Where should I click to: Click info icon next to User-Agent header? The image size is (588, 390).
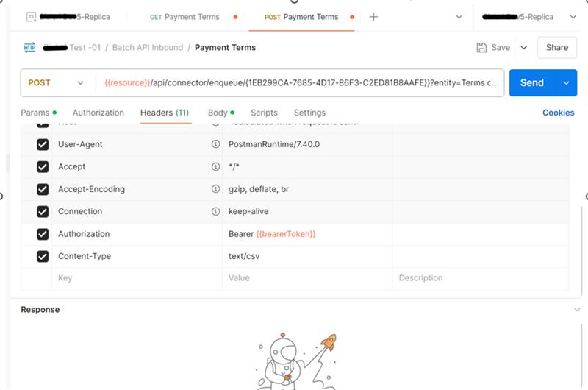[x=215, y=144]
